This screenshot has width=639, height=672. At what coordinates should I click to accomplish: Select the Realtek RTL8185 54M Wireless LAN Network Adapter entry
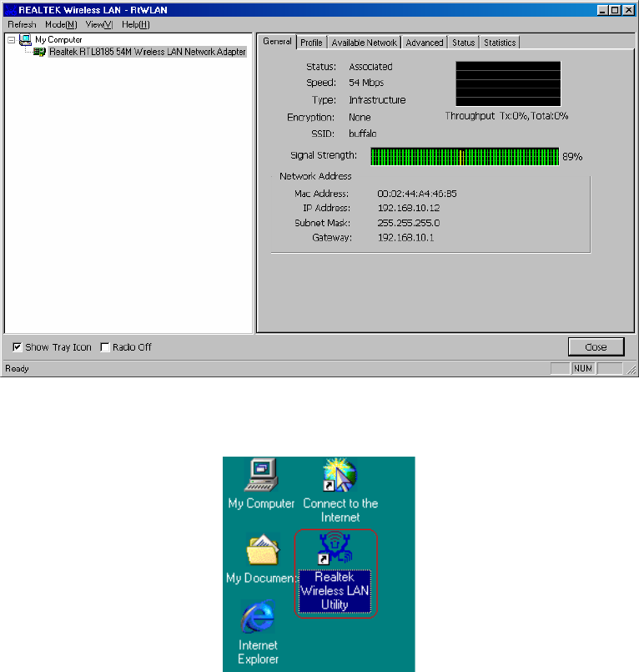tap(148, 52)
